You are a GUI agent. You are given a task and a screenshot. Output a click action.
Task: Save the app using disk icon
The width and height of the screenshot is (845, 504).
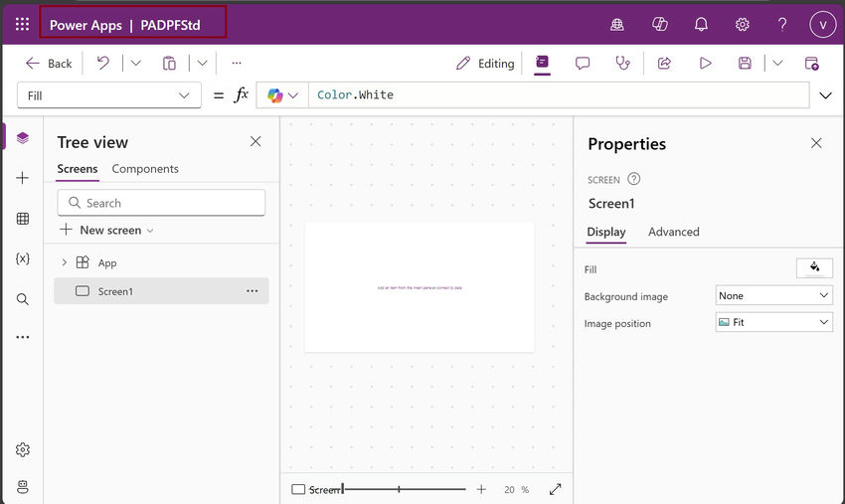745,63
